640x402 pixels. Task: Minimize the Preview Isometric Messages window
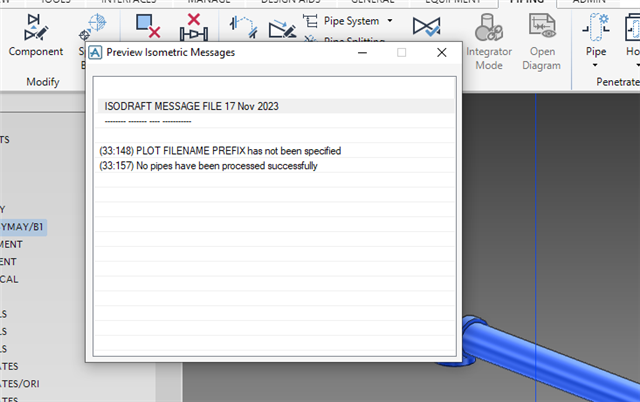(362, 53)
